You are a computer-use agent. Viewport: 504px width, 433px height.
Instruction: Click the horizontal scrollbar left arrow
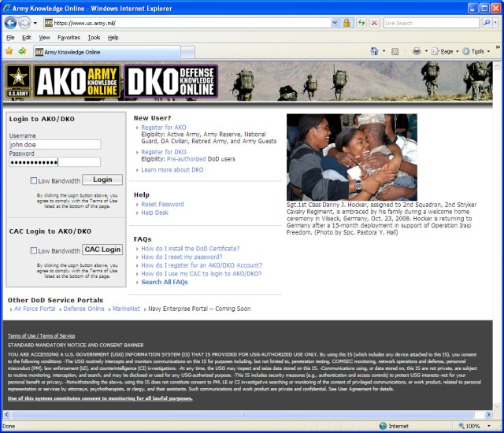6,414
